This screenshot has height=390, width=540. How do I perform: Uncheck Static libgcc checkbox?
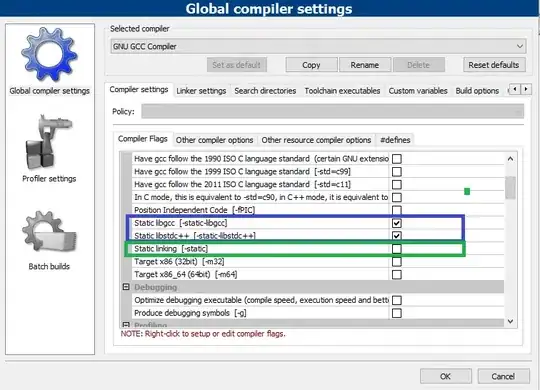tap(397, 223)
